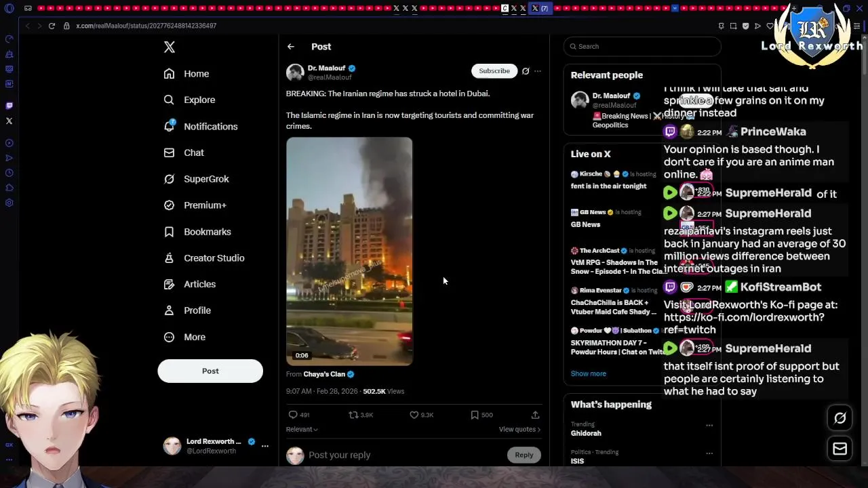Play the burning hotel video
The image size is (868, 488).
(349, 251)
